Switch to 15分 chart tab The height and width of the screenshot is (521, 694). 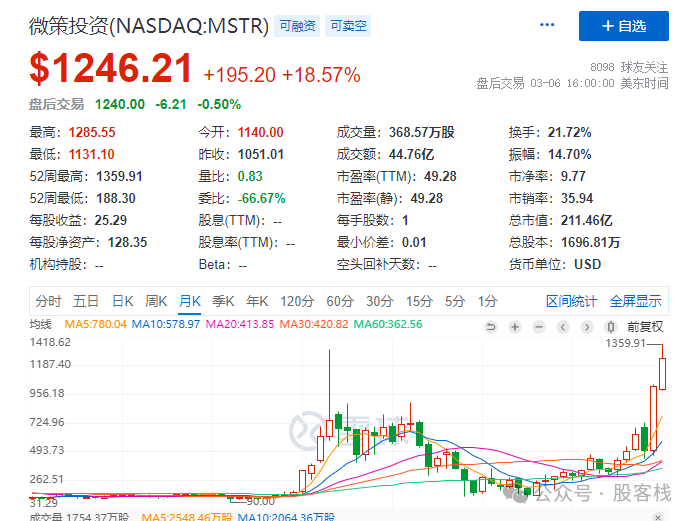[419, 301]
